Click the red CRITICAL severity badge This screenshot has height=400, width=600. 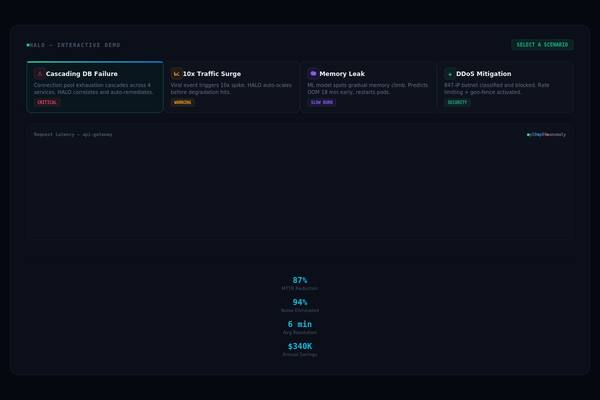point(47,102)
